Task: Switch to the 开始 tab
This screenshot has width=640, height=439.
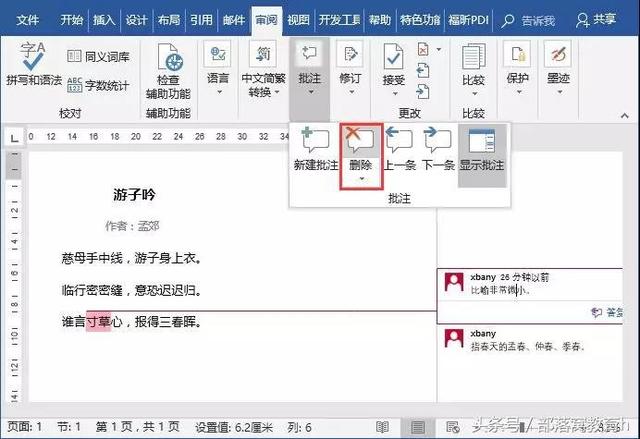Action: 71,19
